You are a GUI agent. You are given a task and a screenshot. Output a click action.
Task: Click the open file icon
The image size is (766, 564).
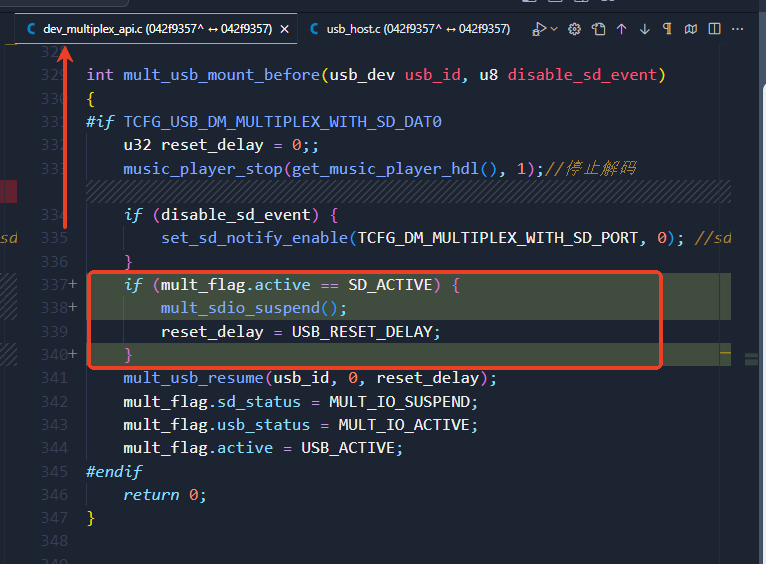click(598, 29)
